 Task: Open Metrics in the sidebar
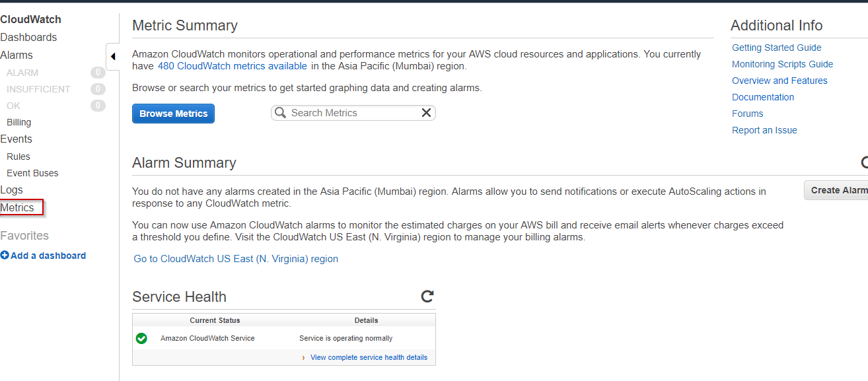tap(18, 207)
